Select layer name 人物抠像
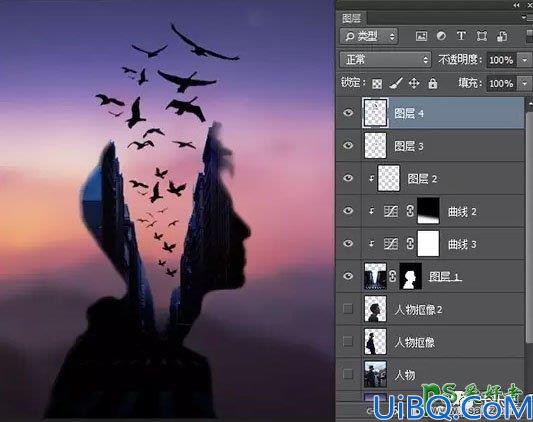 click(x=415, y=342)
